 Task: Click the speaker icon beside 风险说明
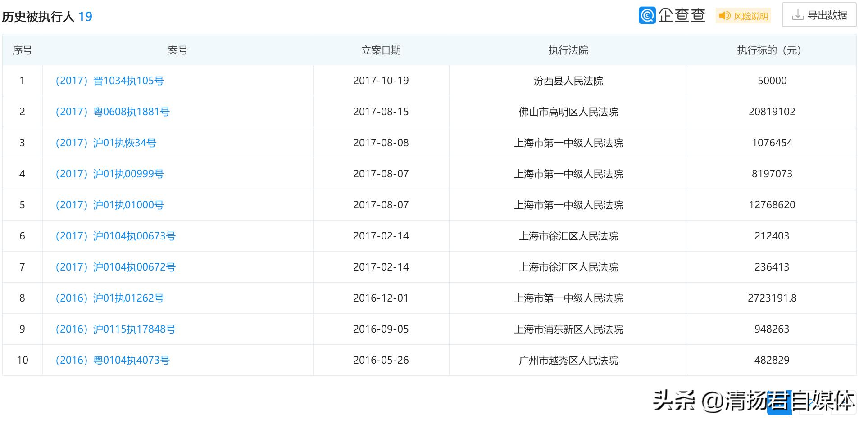point(724,15)
